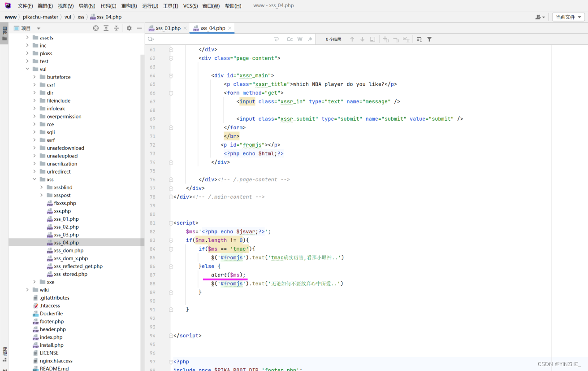This screenshot has height=371, width=588.
Task: Click the search magnifier history icon
Action: click(151, 39)
